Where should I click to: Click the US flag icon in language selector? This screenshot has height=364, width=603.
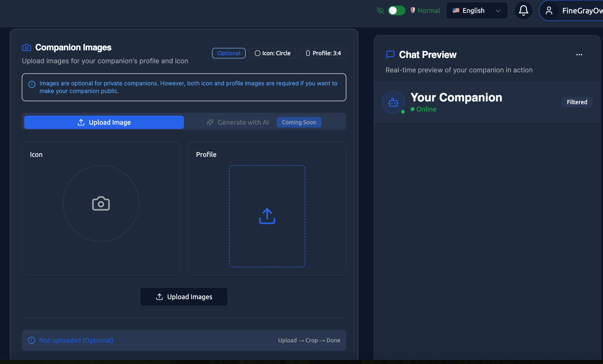click(456, 10)
